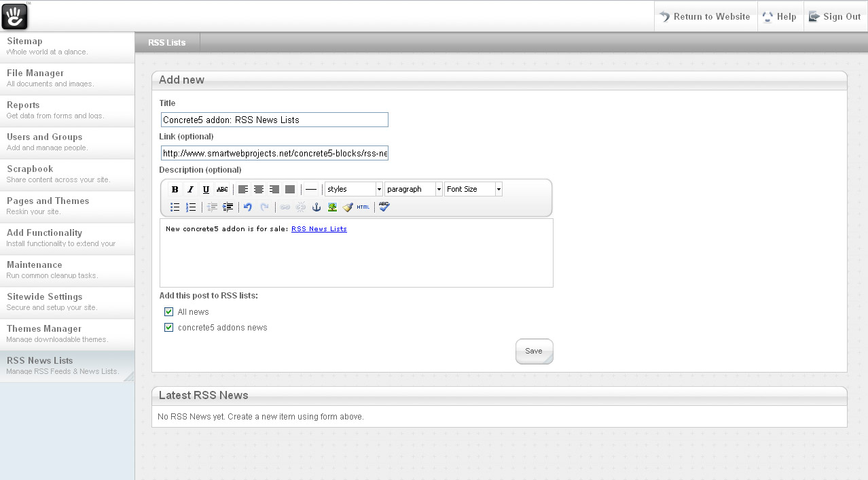Insert an anchor in the description

pyautogui.click(x=317, y=207)
